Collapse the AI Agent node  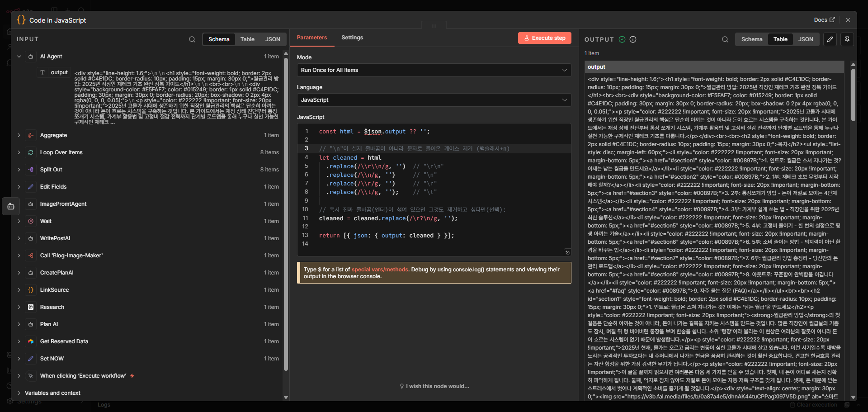19,57
